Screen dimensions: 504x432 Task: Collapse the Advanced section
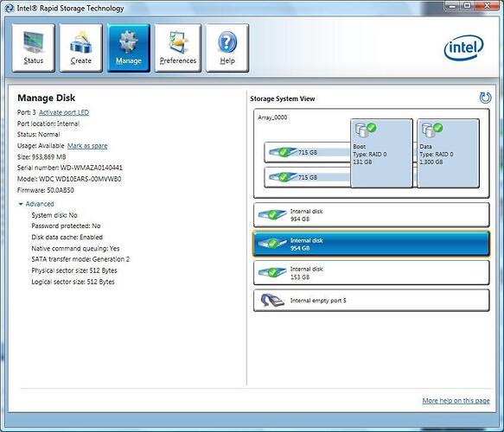[x=36, y=204]
